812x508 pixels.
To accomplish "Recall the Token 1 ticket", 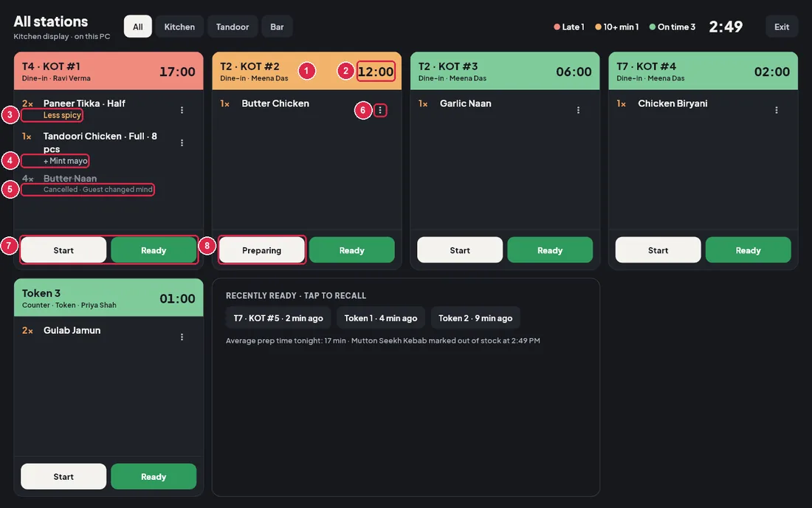I will click(x=381, y=318).
